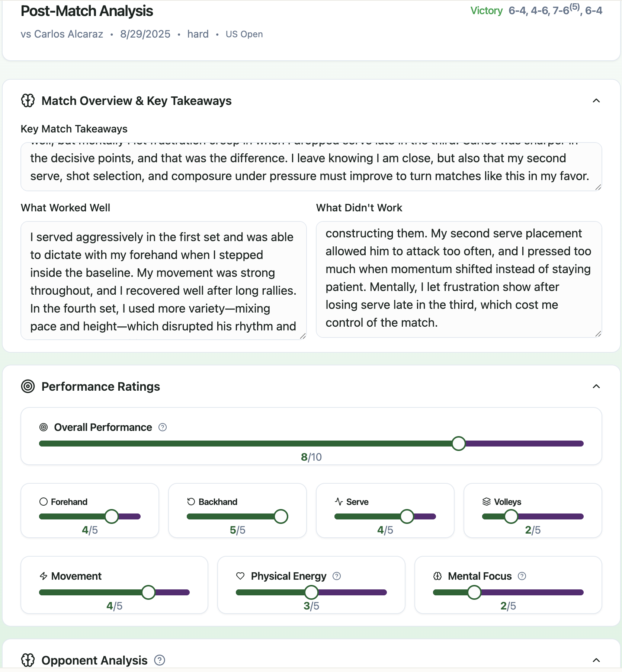This screenshot has width=622, height=672.
Task: Click the Opponent Analysis help icon
Action: tap(160, 660)
